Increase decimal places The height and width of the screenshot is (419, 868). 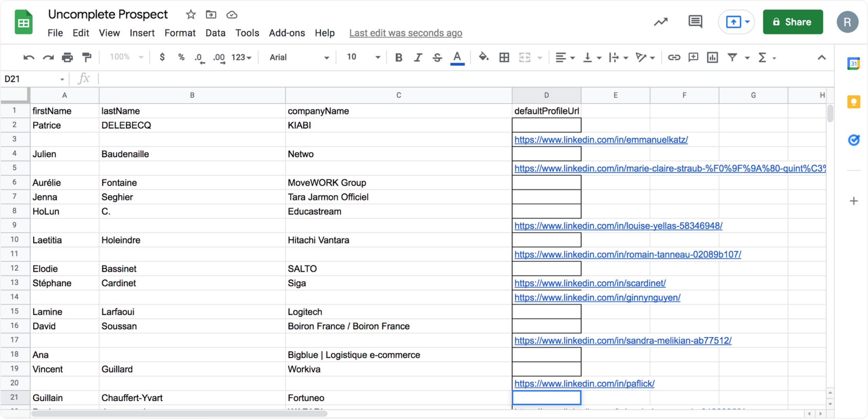(219, 58)
